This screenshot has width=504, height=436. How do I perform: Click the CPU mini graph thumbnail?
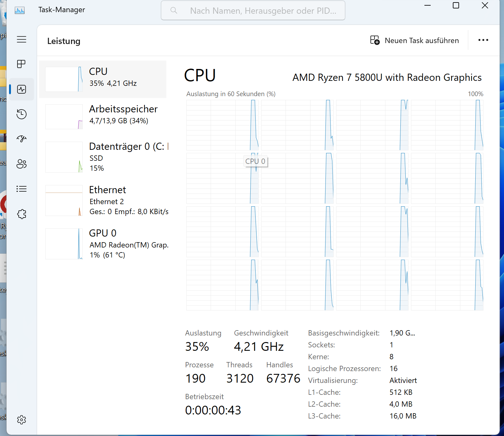click(64, 79)
